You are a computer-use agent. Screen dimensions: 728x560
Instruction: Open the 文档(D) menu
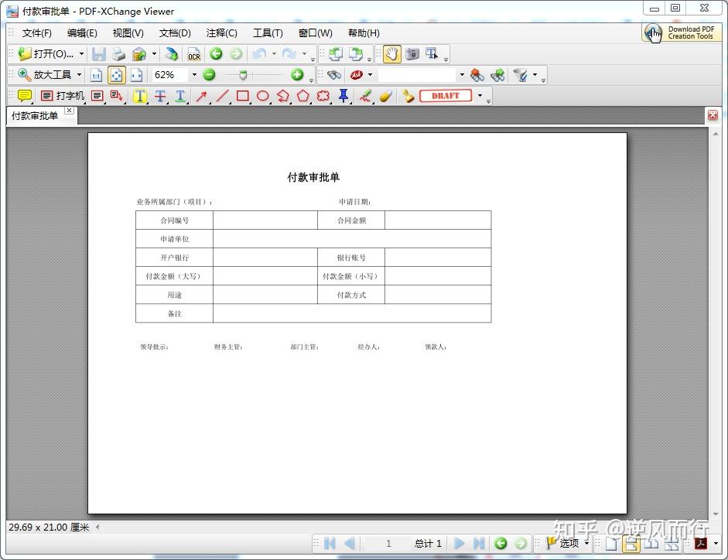point(175,33)
